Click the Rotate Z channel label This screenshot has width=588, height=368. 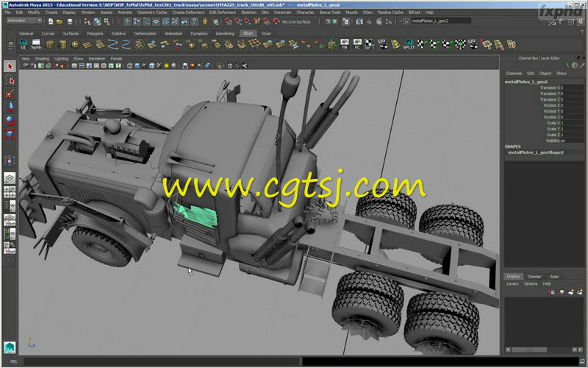(552, 117)
